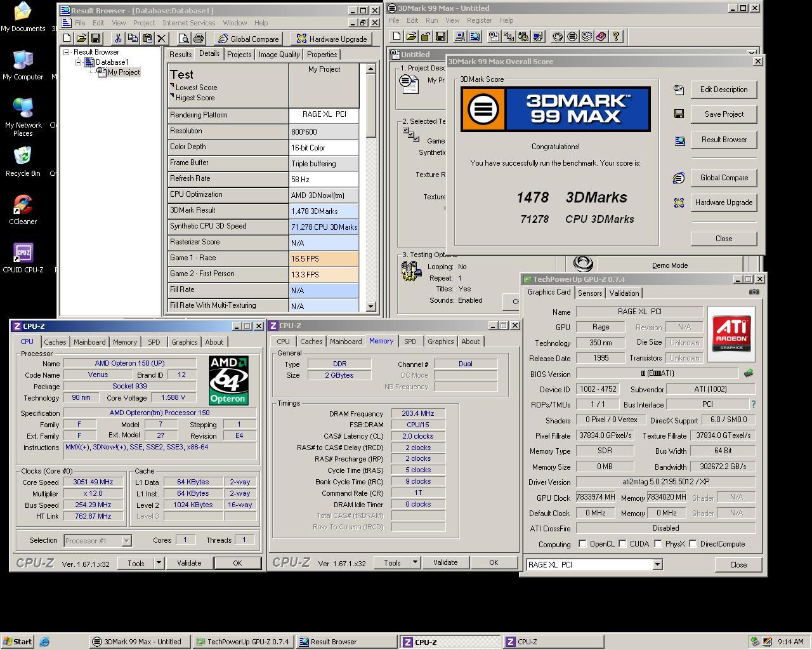Open the Validation tab in GPU-Z

tap(624, 293)
